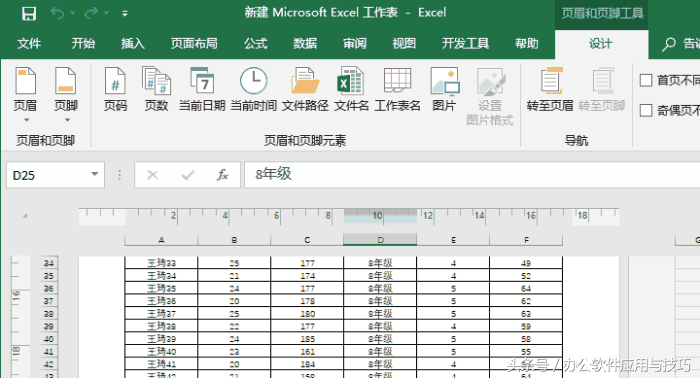Insert 工作表名 sheet name element
The height and width of the screenshot is (378, 700).
pos(397,89)
